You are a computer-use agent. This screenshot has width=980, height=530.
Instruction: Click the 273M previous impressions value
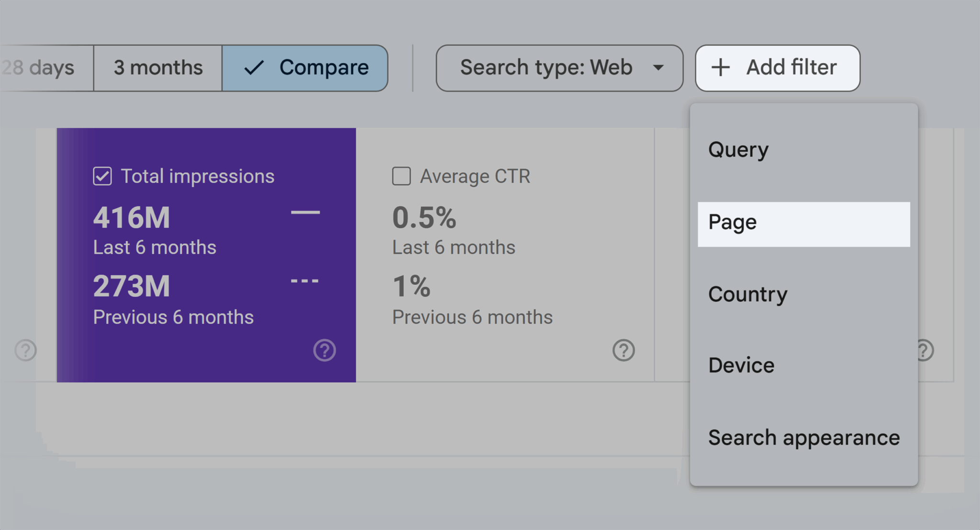click(x=132, y=286)
